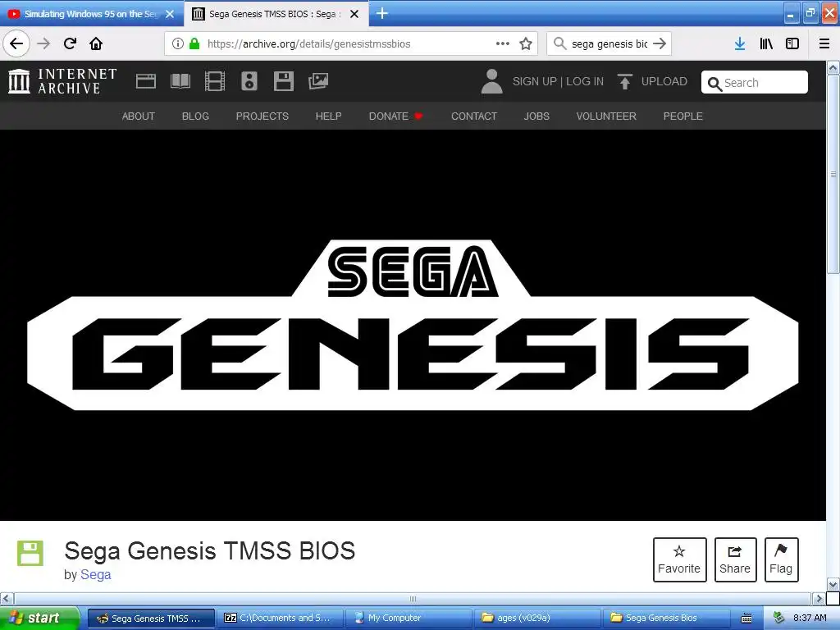Click the Sega Genesis TMSS taskbar button
The image size is (840, 630).
(x=151, y=619)
